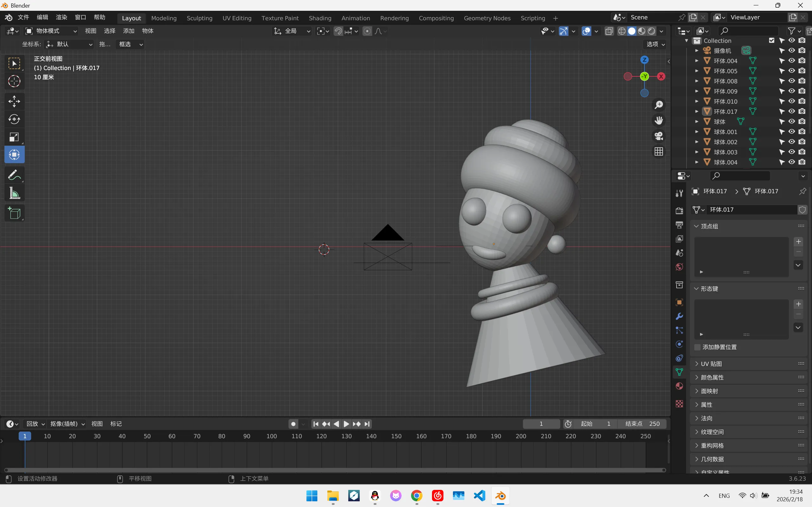Image resolution: width=812 pixels, height=507 pixels.
Task: Open the Material properties tab
Action: point(679,386)
